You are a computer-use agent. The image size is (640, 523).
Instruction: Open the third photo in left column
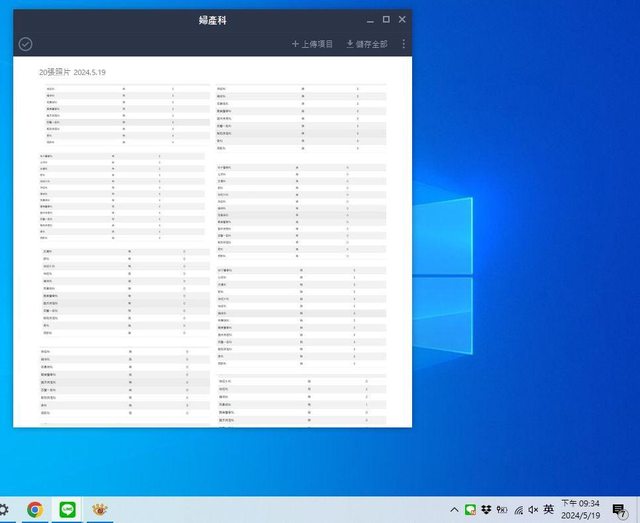tap(113, 292)
